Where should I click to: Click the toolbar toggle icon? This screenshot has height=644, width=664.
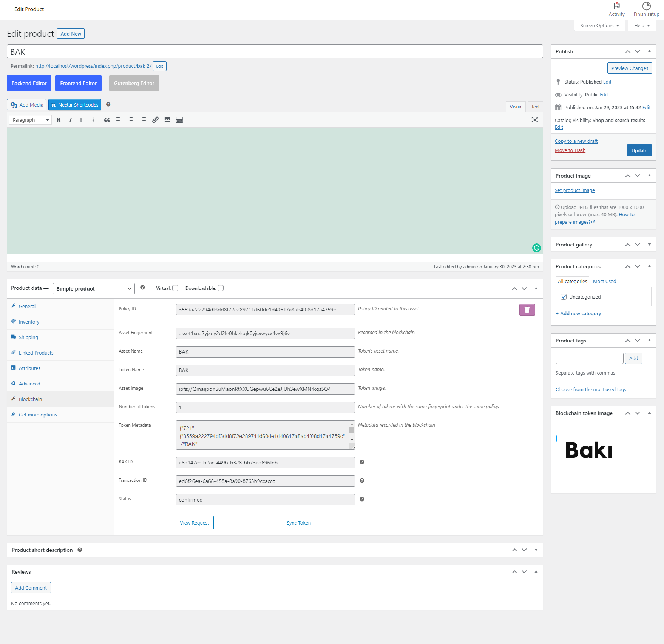[179, 120]
